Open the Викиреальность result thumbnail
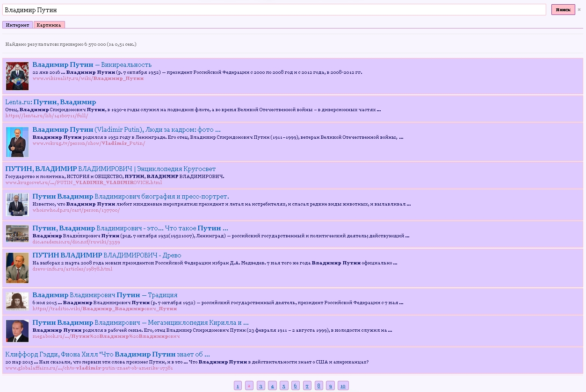This screenshot has height=392, width=586. [17, 76]
